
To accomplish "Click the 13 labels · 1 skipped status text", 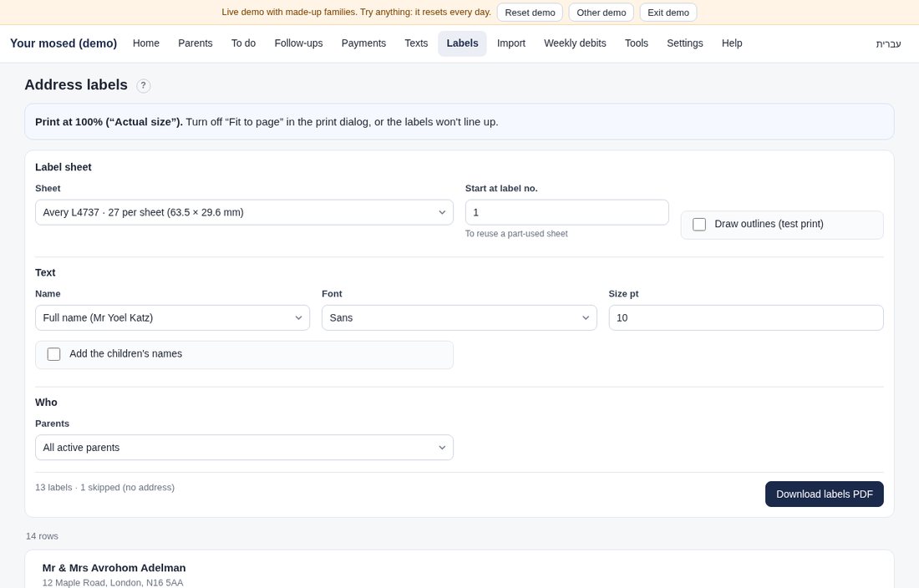I will pos(105,487).
